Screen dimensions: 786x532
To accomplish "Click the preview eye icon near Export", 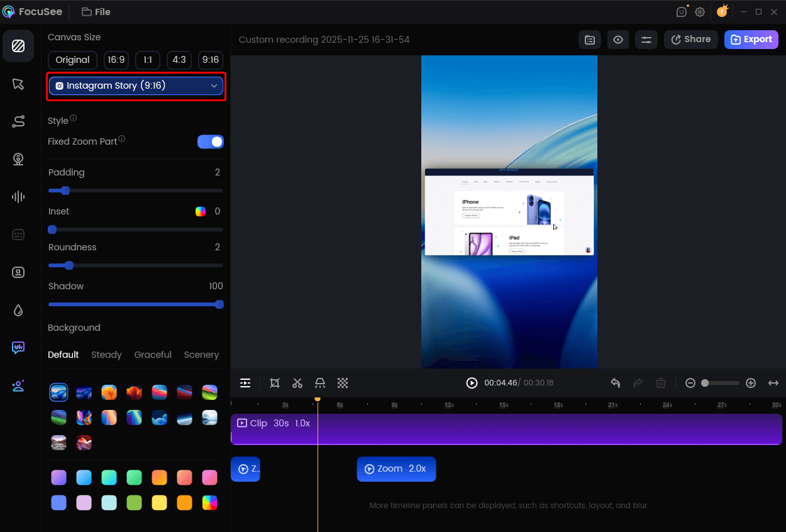I will pyautogui.click(x=617, y=39).
